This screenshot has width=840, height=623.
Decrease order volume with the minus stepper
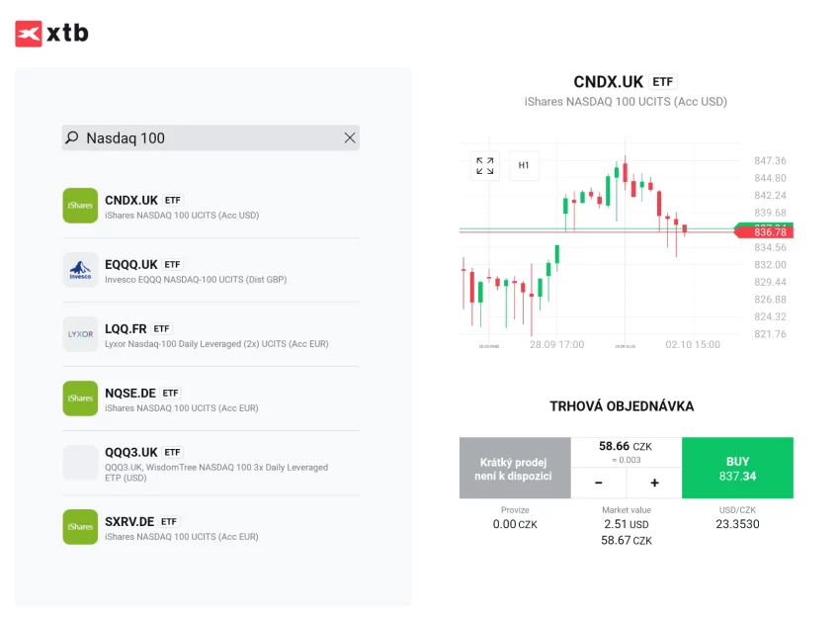[x=600, y=483]
